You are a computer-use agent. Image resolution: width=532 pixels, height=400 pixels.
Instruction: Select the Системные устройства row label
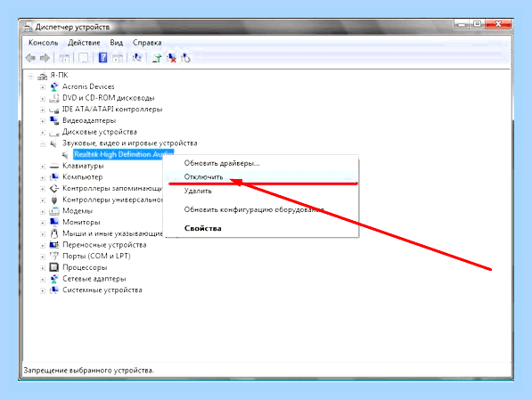[102, 290]
